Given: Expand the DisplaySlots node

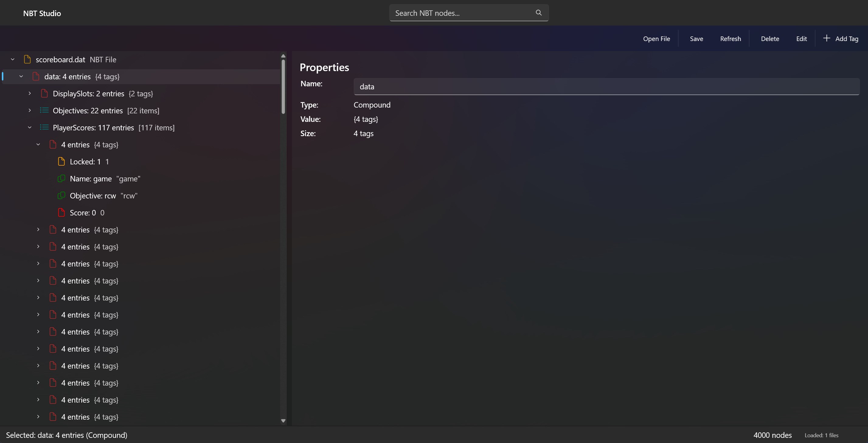Looking at the screenshot, I should pos(30,94).
